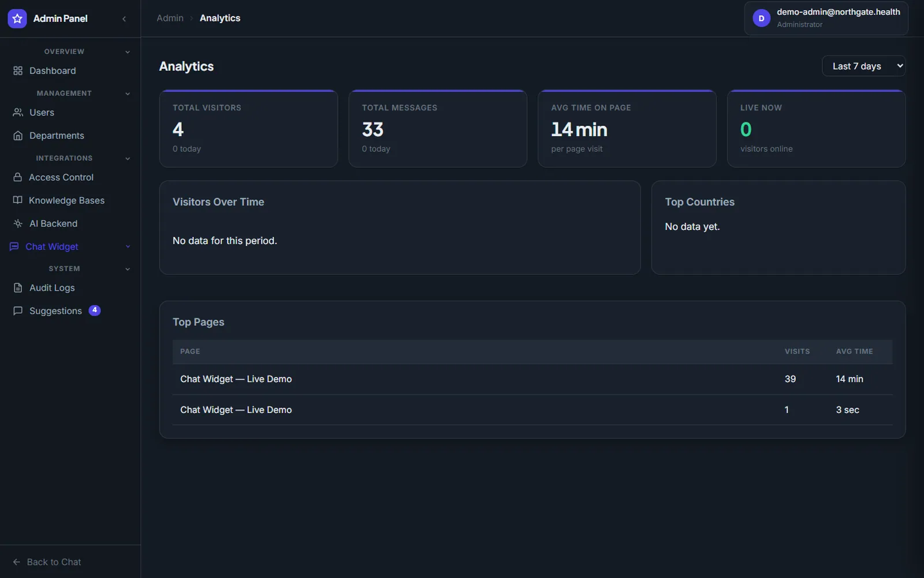The image size is (924, 578).
Task: Click Back to Chat link
Action: (x=47, y=562)
